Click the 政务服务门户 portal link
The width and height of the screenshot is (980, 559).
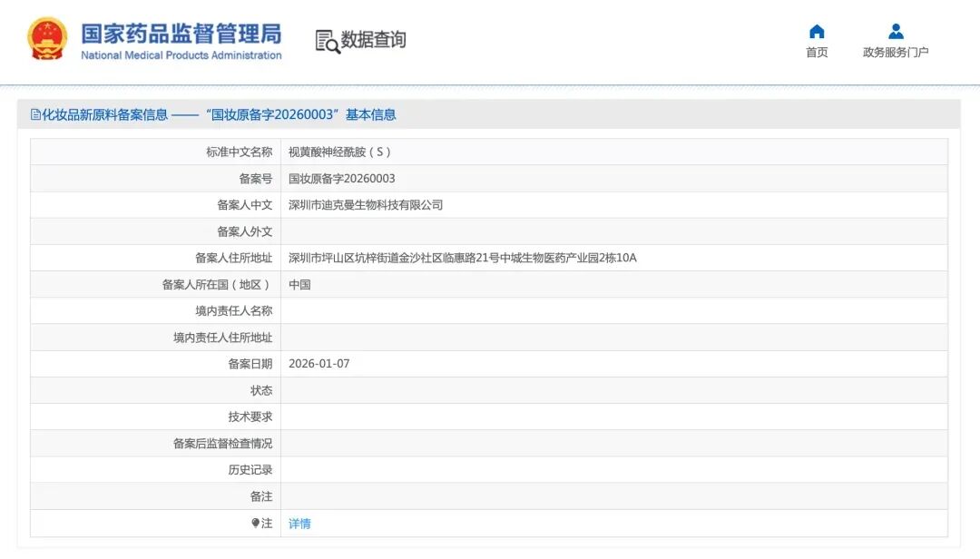893,52
